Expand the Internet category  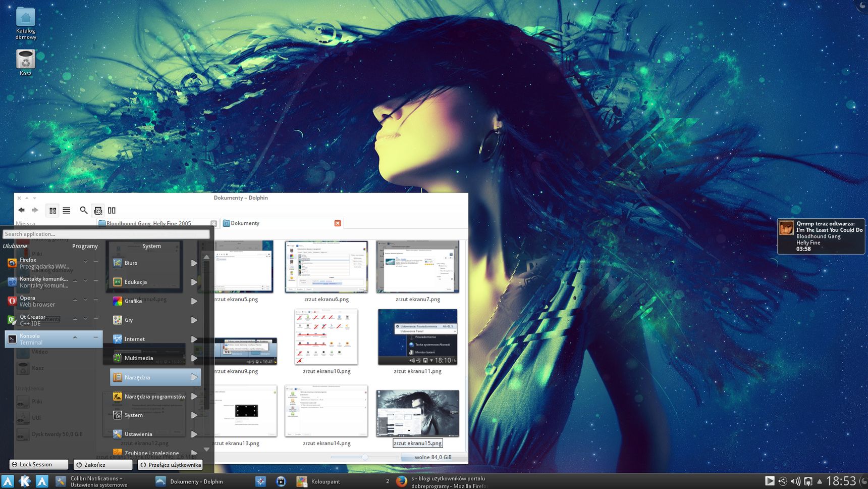click(x=155, y=339)
